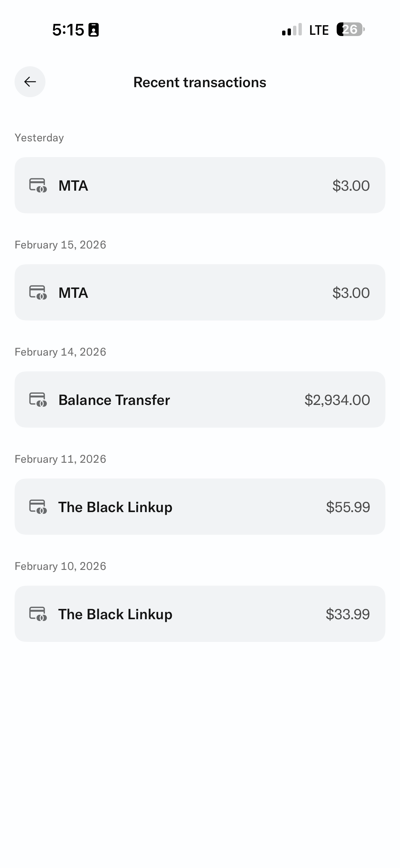Select the $2,934.00 amount
The image size is (400, 868).
click(337, 400)
